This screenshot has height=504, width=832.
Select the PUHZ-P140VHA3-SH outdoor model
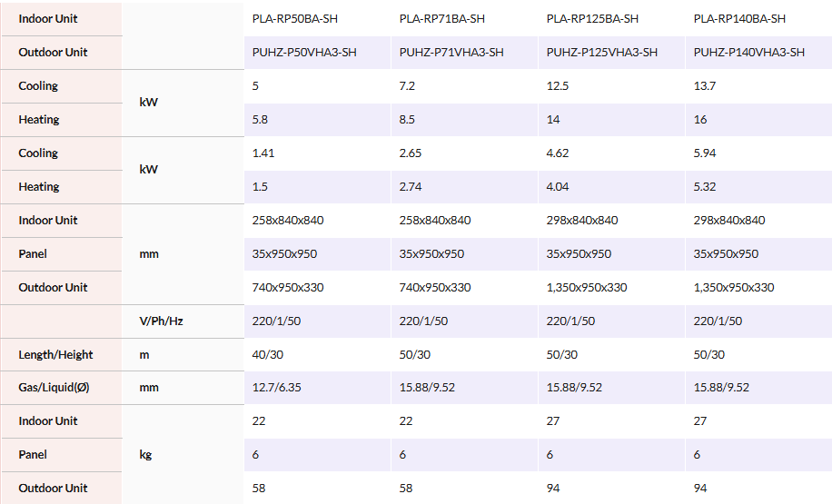(x=749, y=53)
